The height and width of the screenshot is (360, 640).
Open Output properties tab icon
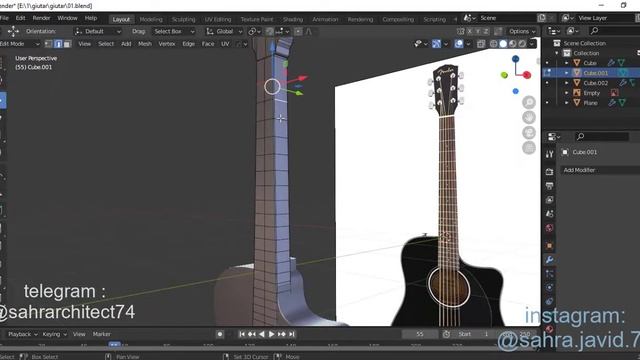(549, 186)
